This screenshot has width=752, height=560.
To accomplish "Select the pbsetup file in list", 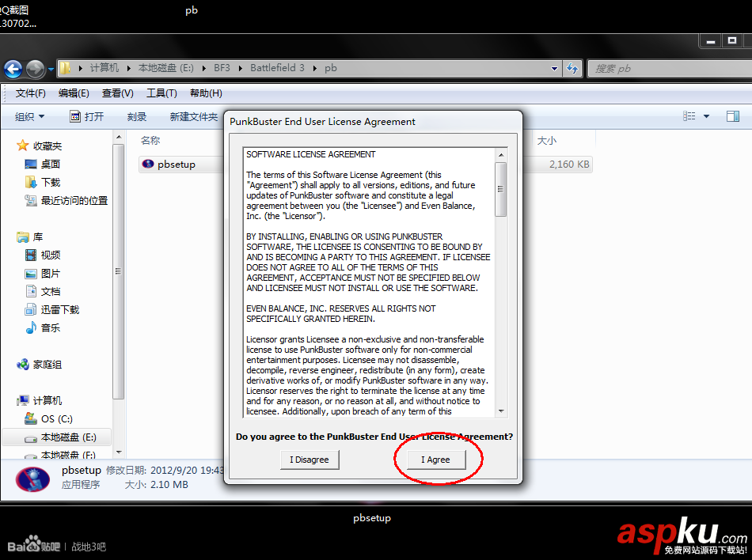I will (176, 165).
